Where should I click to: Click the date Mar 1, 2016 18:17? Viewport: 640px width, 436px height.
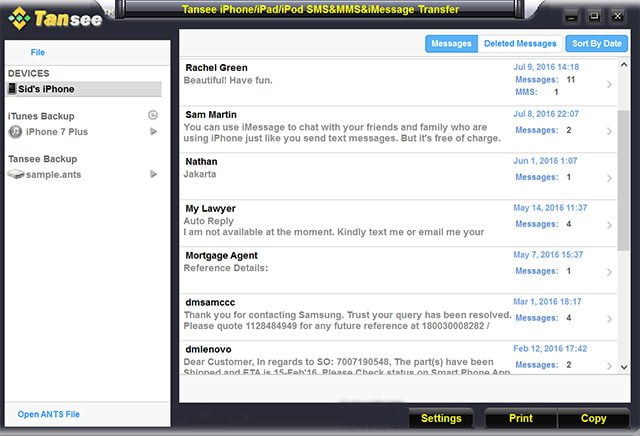(547, 302)
